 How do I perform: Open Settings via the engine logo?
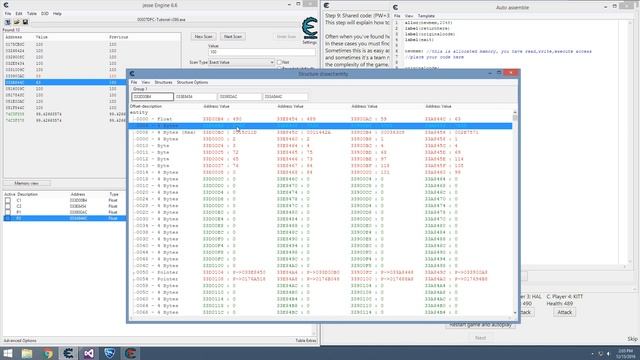(310, 28)
